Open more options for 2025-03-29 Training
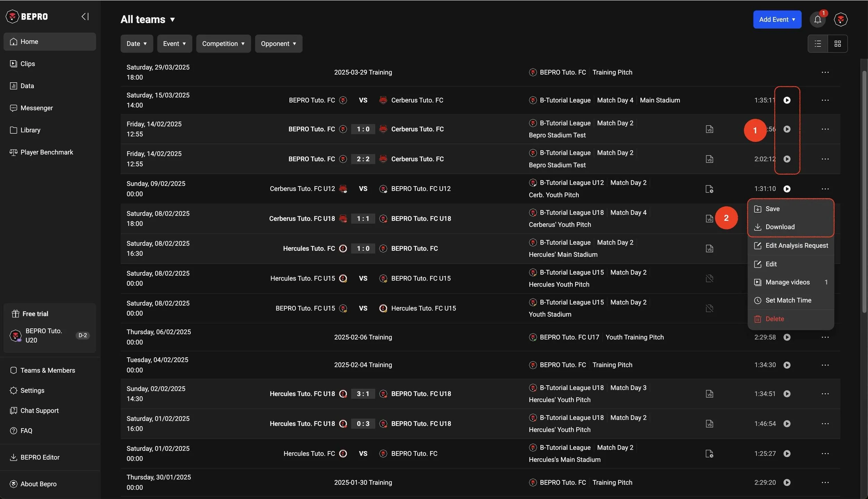The width and height of the screenshot is (868, 499). [x=825, y=72]
